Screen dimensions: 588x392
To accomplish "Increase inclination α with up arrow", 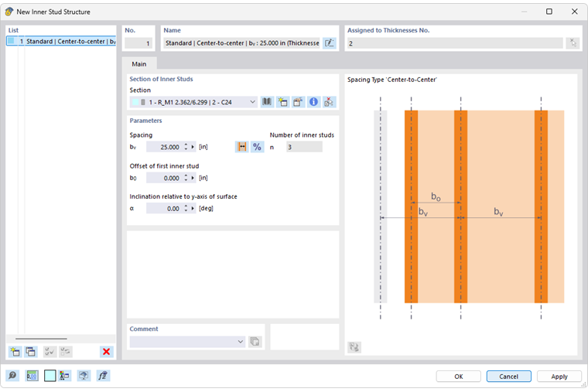I will tap(186, 206).
